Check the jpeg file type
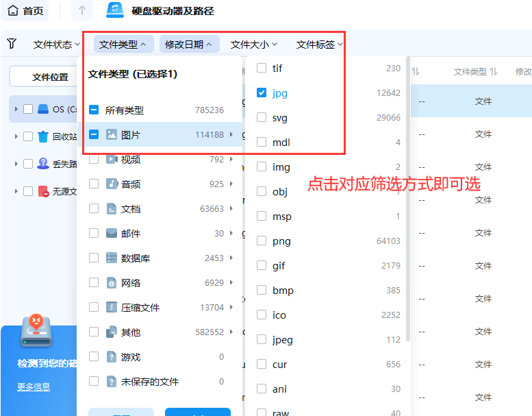 pos(262,339)
